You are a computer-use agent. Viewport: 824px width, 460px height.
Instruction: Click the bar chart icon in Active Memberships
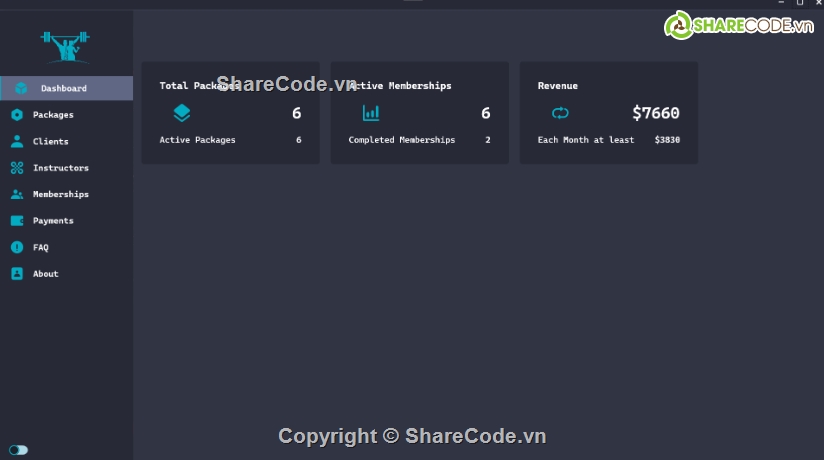[x=371, y=113]
